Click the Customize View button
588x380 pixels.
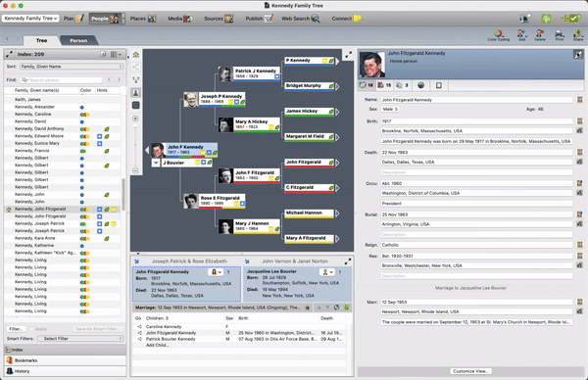(470, 371)
